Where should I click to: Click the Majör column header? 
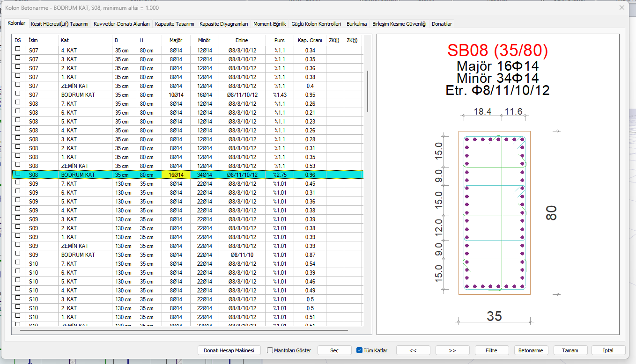176,40
